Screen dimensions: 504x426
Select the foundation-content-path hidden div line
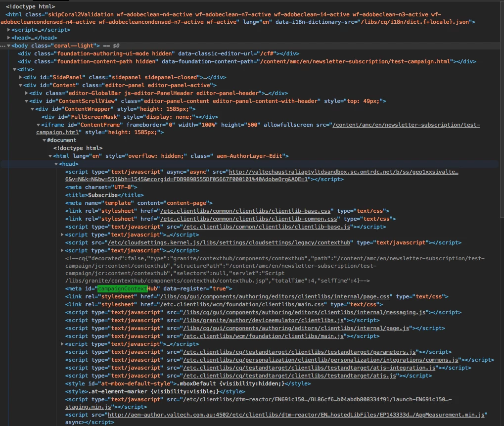tap(247, 61)
